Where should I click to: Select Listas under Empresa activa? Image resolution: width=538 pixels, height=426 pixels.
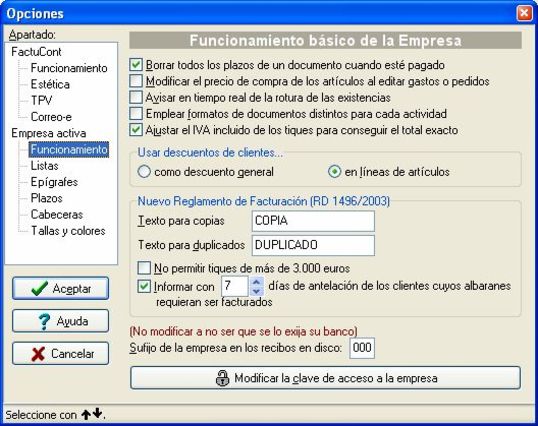(x=45, y=166)
